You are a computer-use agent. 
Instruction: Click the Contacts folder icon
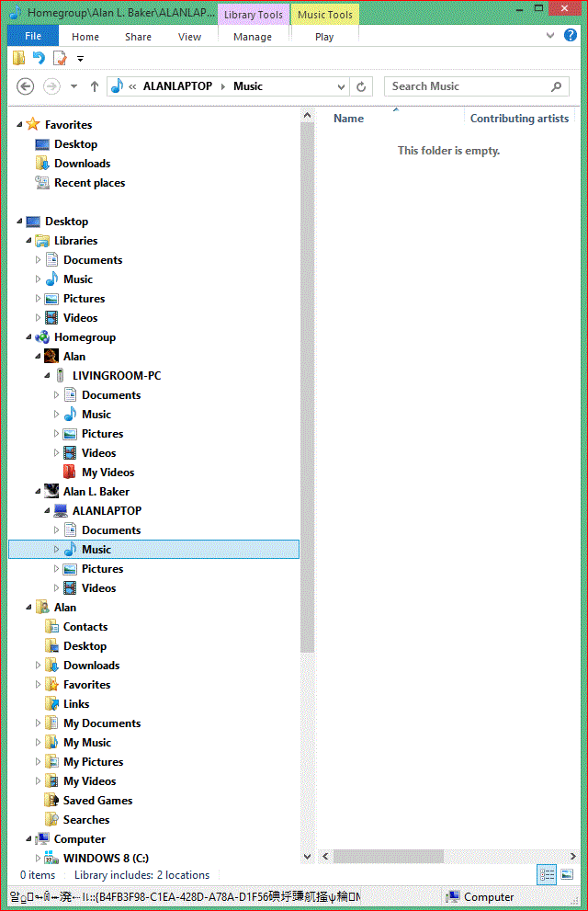(x=51, y=626)
